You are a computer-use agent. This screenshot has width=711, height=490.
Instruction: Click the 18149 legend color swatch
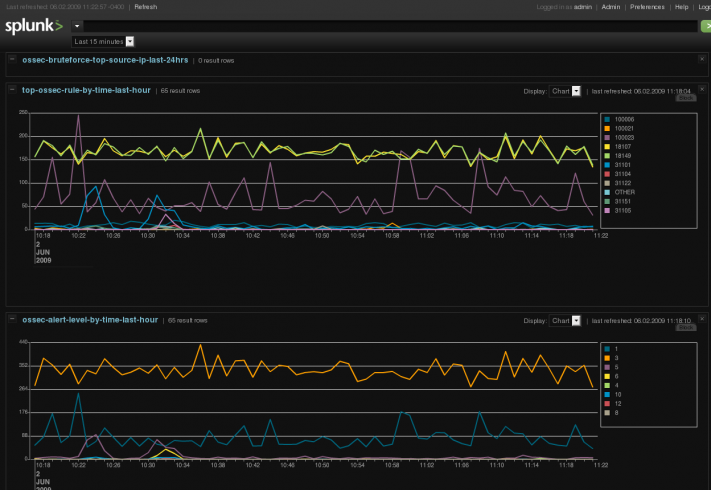(607, 155)
